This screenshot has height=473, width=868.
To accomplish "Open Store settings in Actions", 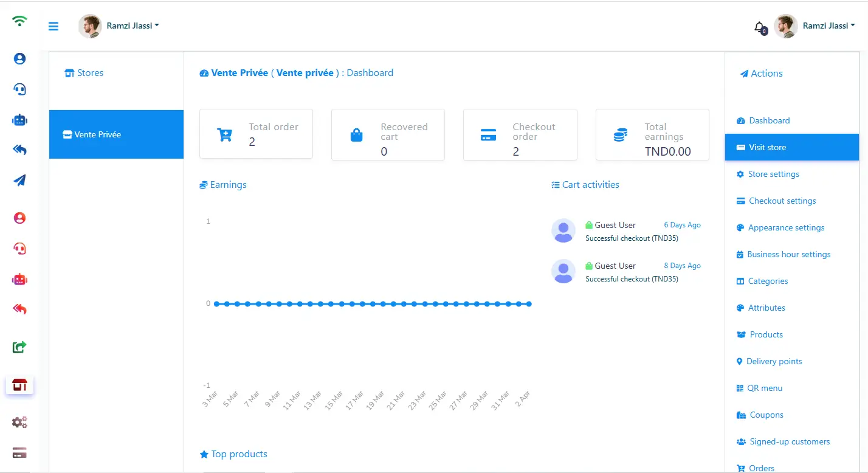I will coord(773,174).
